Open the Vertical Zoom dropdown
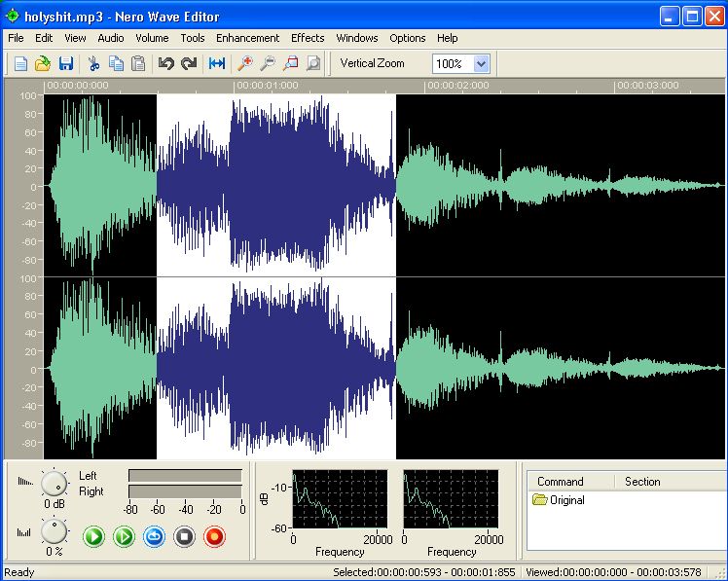The image size is (728, 581). [481, 64]
